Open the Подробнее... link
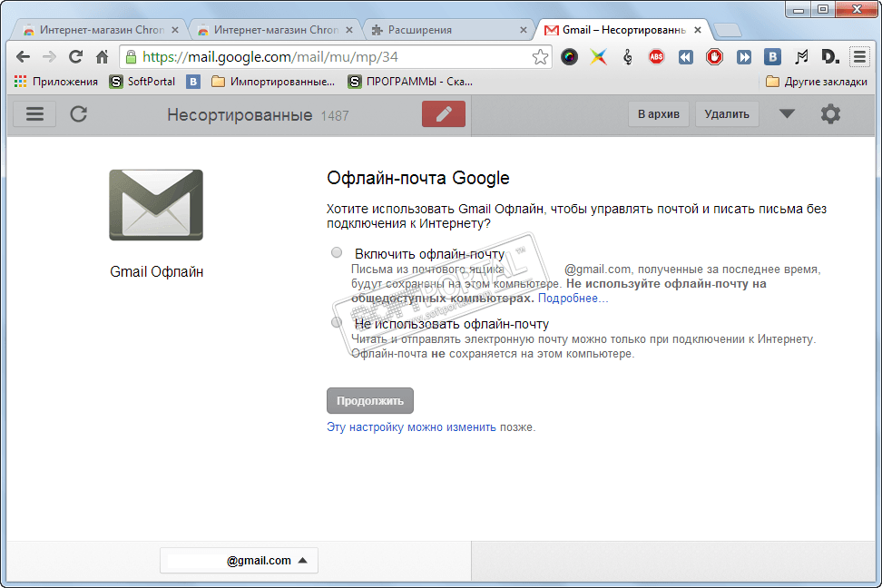Screen dimensions: 882x588 coord(573,299)
